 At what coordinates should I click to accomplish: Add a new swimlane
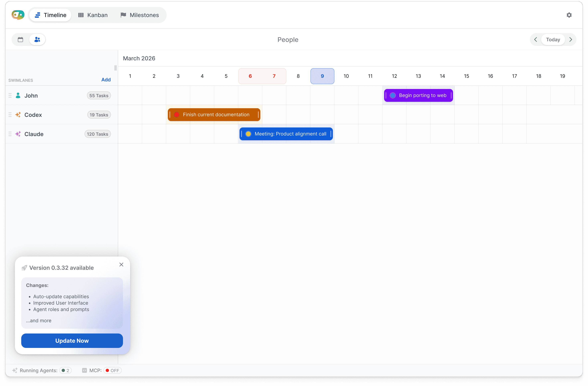pos(106,80)
